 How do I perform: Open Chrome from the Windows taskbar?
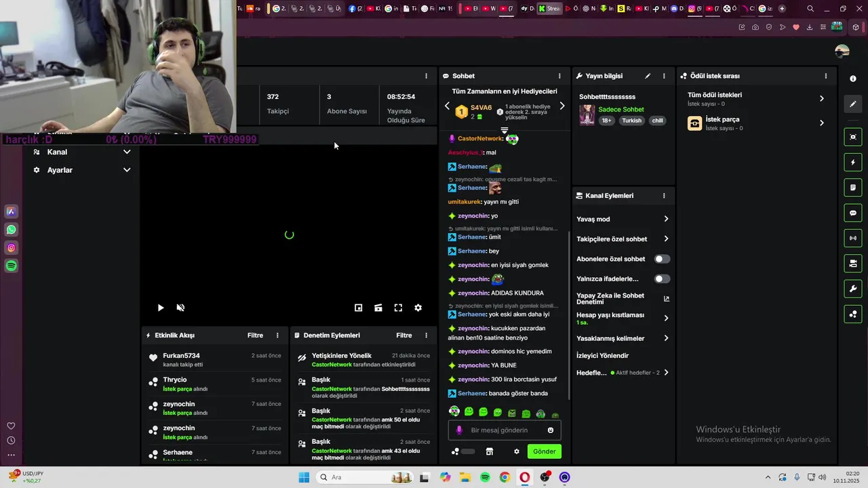505,477
